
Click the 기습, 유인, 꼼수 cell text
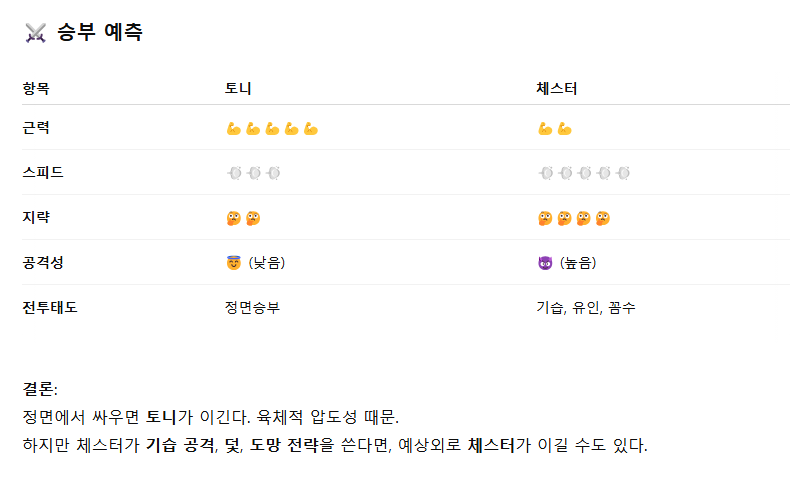tap(585, 308)
